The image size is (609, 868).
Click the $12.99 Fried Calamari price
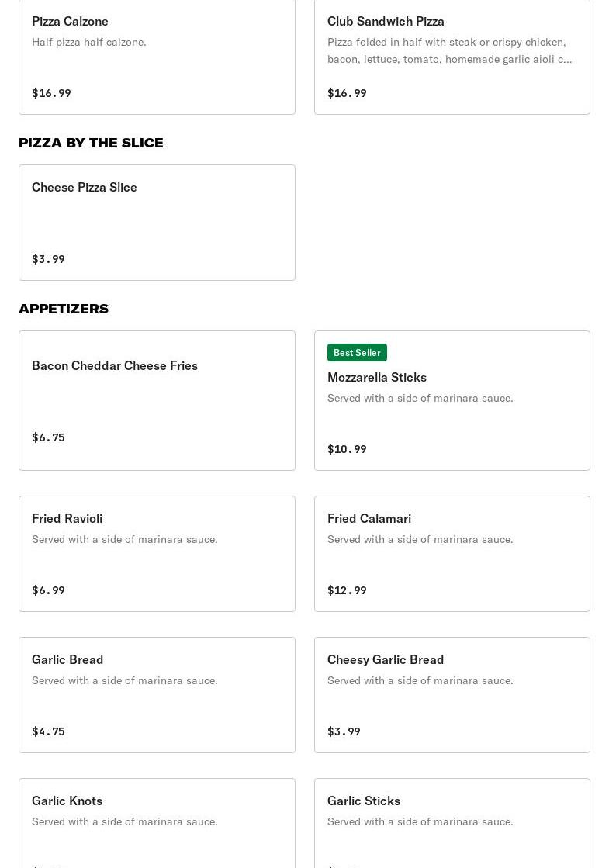click(x=347, y=590)
